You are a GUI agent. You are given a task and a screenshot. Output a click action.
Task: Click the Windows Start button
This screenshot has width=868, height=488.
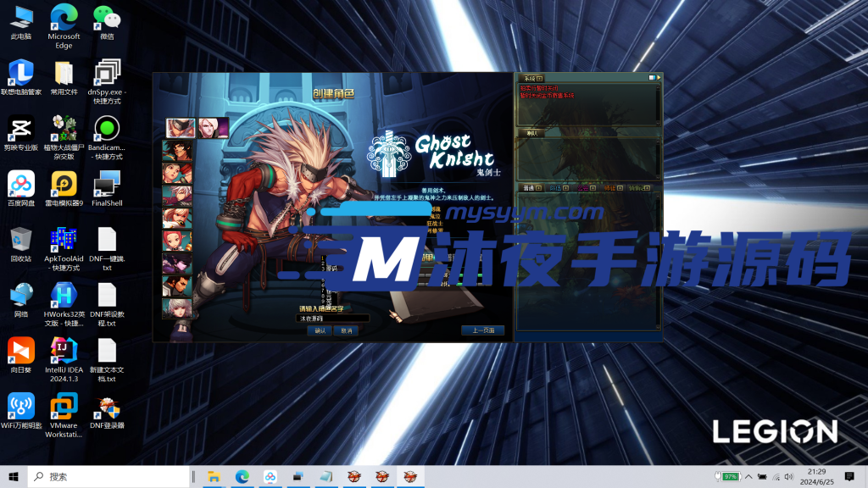point(13,477)
